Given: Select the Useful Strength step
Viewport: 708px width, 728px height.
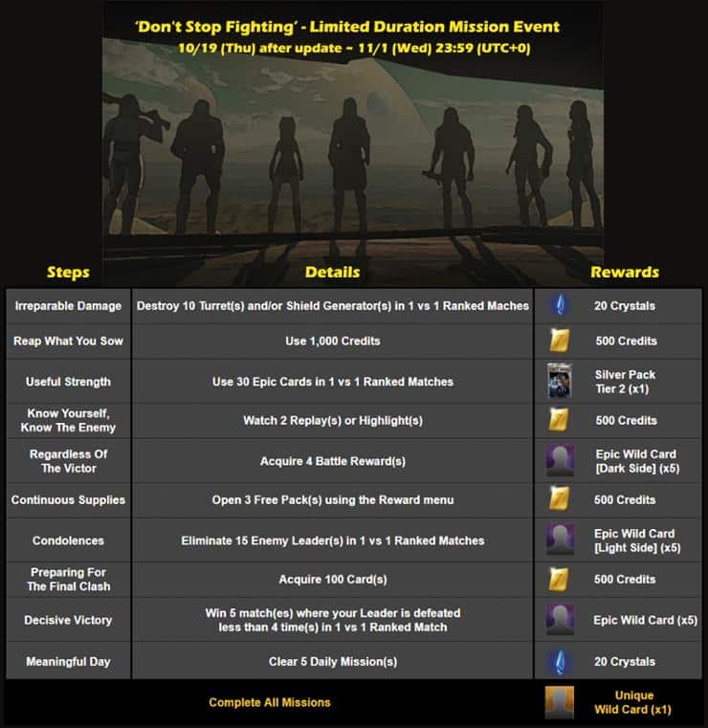Looking at the screenshot, I should tap(68, 381).
